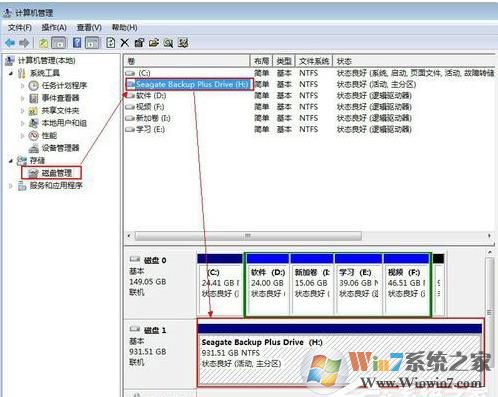Screen dimensions: 498x397
Task: Toggle the Show/Hide Action Pane button
Action: pos(92,43)
